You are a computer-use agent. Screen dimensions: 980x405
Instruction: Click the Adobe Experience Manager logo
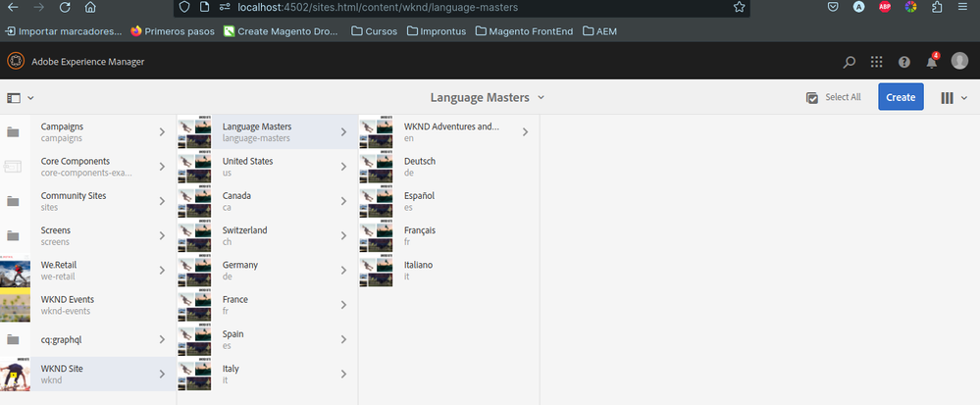point(15,62)
